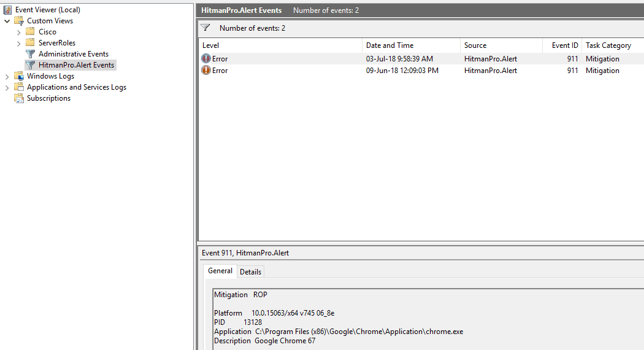The width and height of the screenshot is (644, 350).
Task: Click the 'Mitigation ROP' line in event details
Action: coord(240,295)
